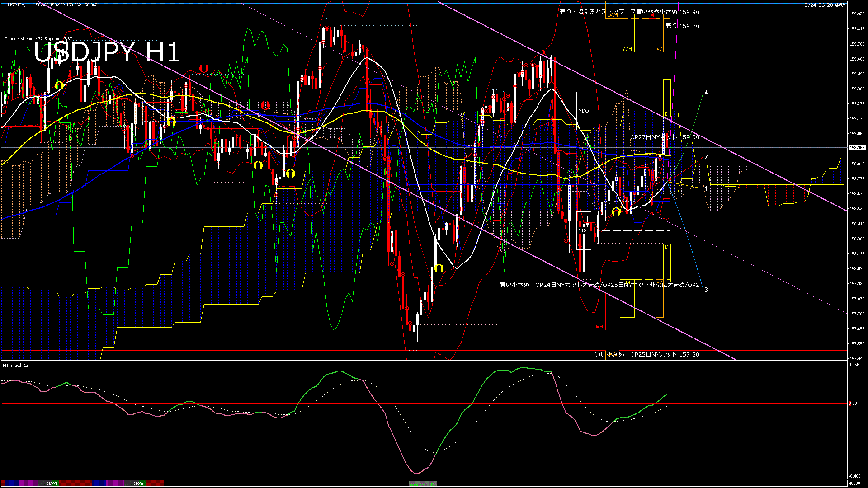
Task: Click the yellow up-arrow signal at the 158.09 low
Action: pos(439,268)
